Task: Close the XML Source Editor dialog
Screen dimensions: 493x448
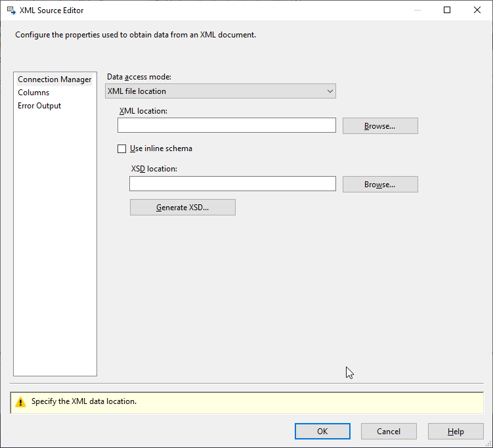Action: (477, 11)
